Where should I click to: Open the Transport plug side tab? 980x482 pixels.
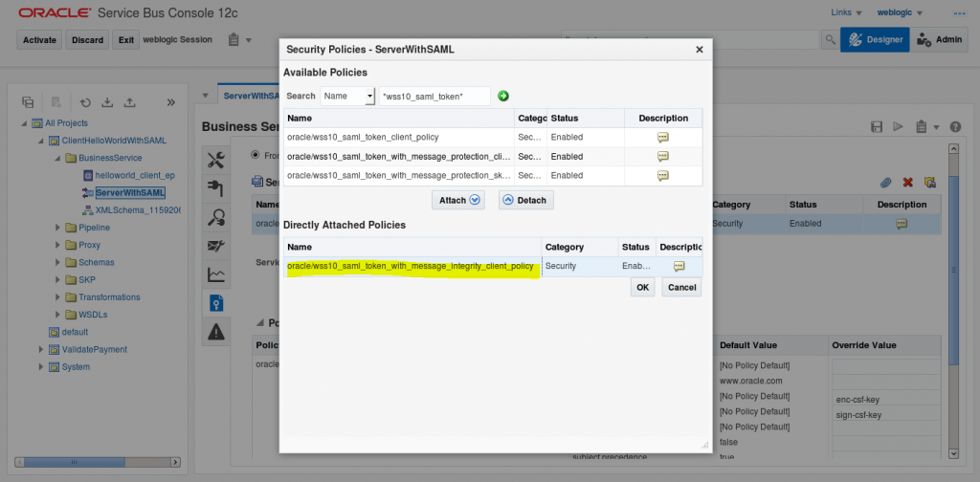pyautogui.click(x=215, y=188)
